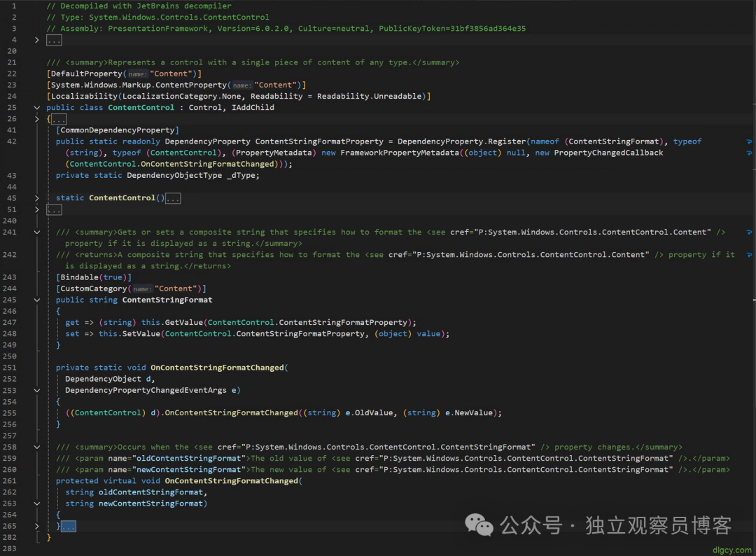Click the JetBrains decompiler comment on line 1
The width and height of the screenshot is (756, 556).
[139, 6]
